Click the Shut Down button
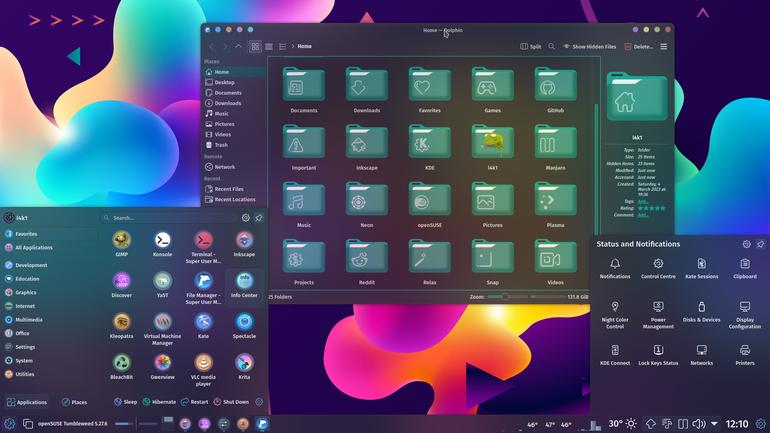 [x=231, y=402]
